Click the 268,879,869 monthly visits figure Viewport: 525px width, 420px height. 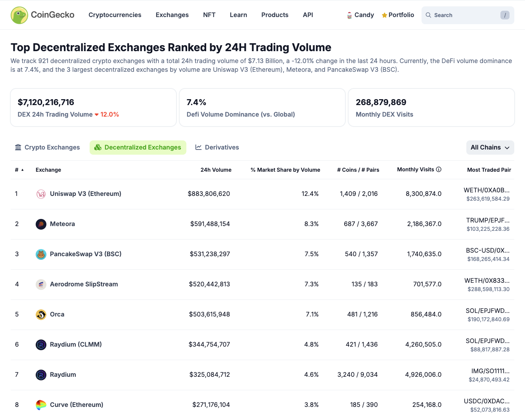click(x=381, y=102)
